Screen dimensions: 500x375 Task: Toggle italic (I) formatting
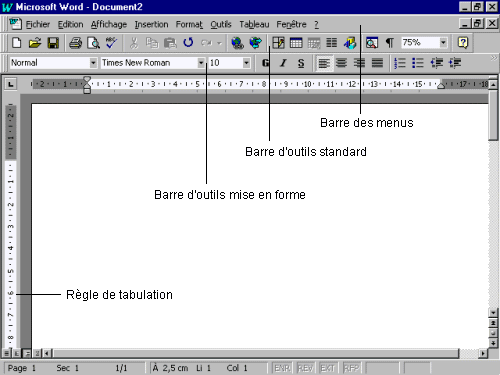(x=283, y=63)
